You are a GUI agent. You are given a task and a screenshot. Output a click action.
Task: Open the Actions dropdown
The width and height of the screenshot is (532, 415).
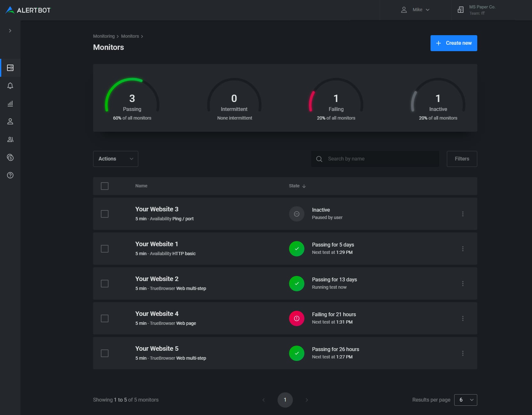pyautogui.click(x=116, y=159)
